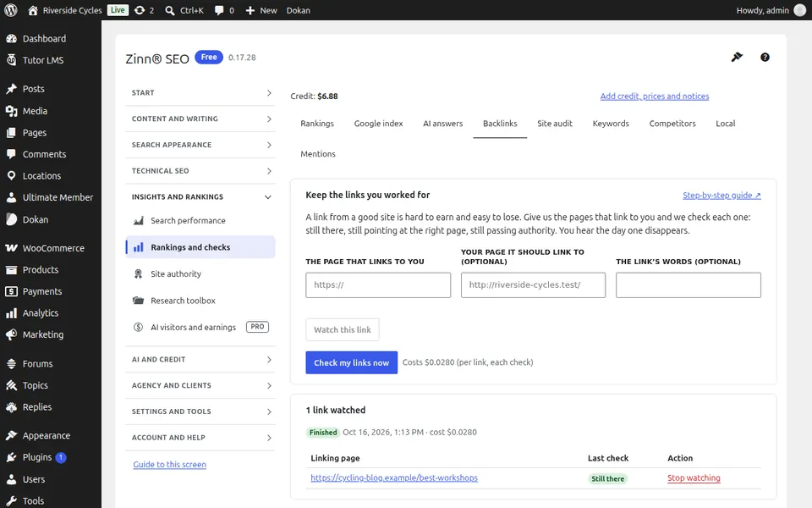Screen dimensions: 812x508
Task: Expand the Technical SEO section
Action: (200, 171)
